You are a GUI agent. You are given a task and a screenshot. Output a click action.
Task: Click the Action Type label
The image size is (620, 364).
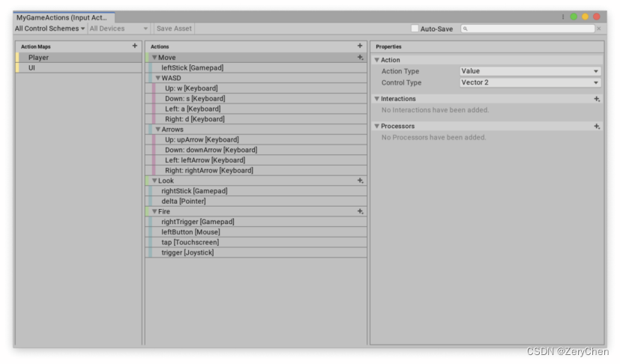coord(400,71)
